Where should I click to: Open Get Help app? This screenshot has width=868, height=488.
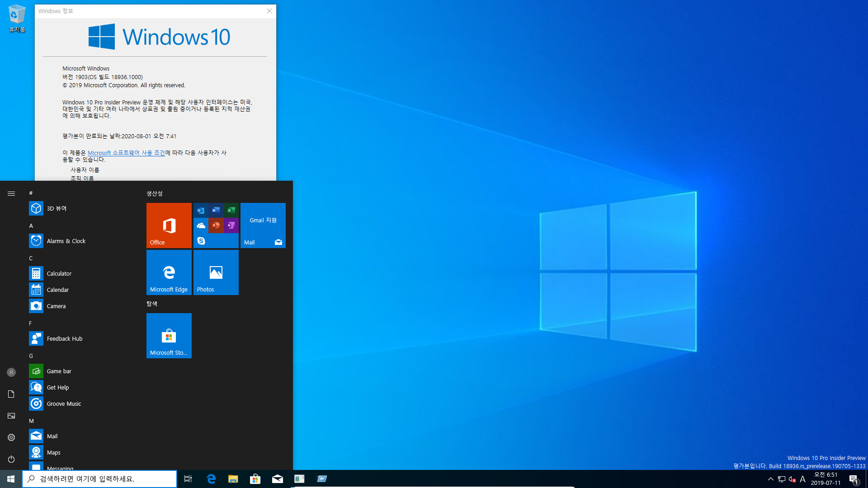coord(81,387)
